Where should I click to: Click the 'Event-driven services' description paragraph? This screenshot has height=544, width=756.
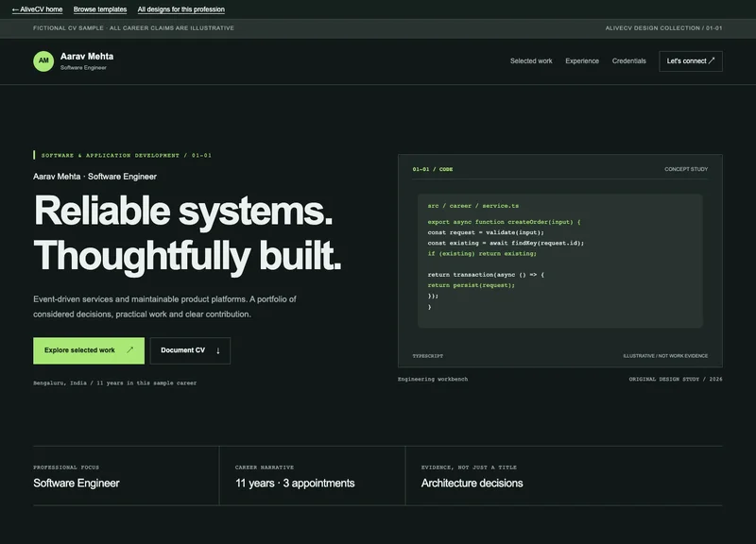coord(164,306)
